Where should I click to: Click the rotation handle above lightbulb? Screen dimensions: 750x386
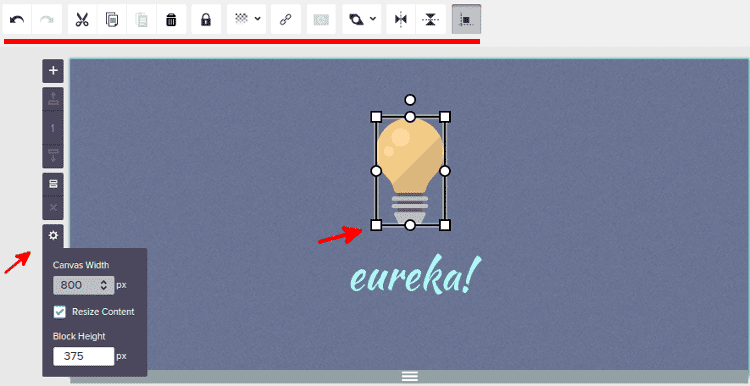tap(410, 100)
